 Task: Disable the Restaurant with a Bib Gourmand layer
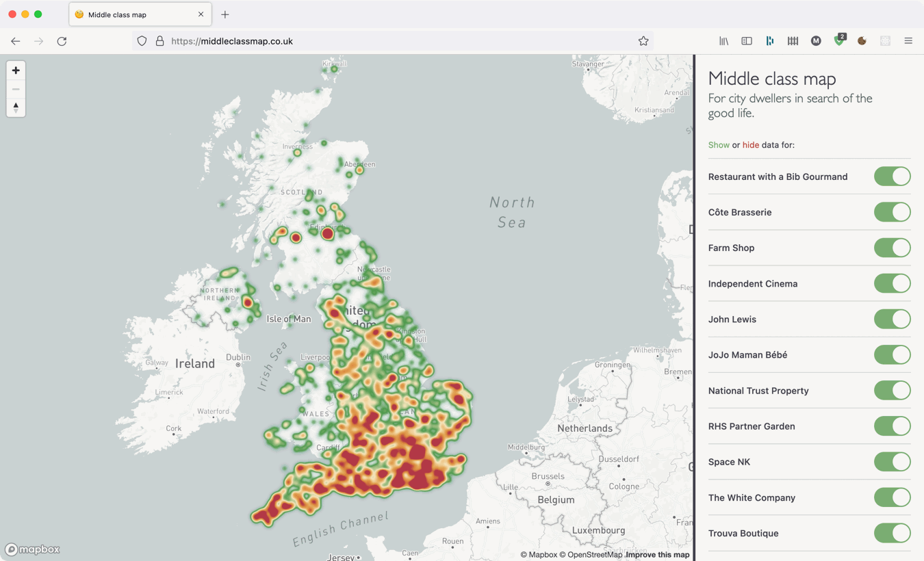pyautogui.click(x=892, y=176)
